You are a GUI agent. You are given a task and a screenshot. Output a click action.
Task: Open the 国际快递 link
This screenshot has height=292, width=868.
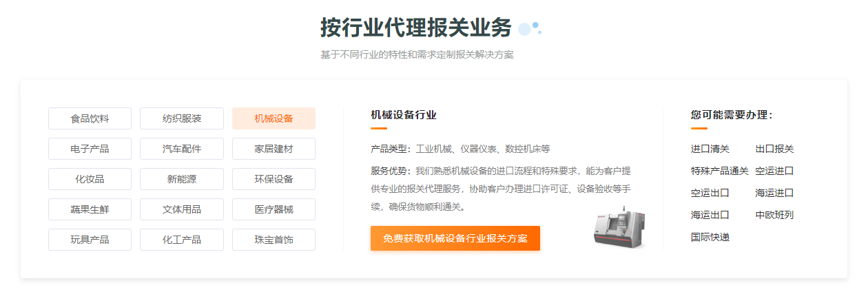[710, 237]
